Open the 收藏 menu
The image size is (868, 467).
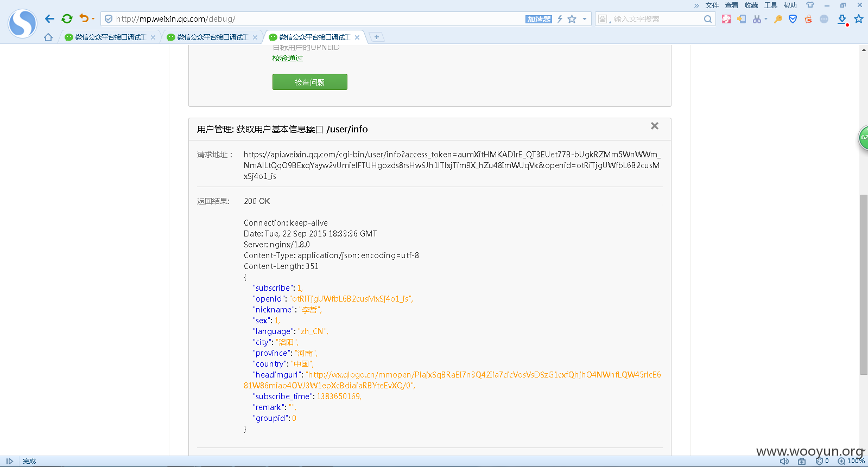coord(751,5)
